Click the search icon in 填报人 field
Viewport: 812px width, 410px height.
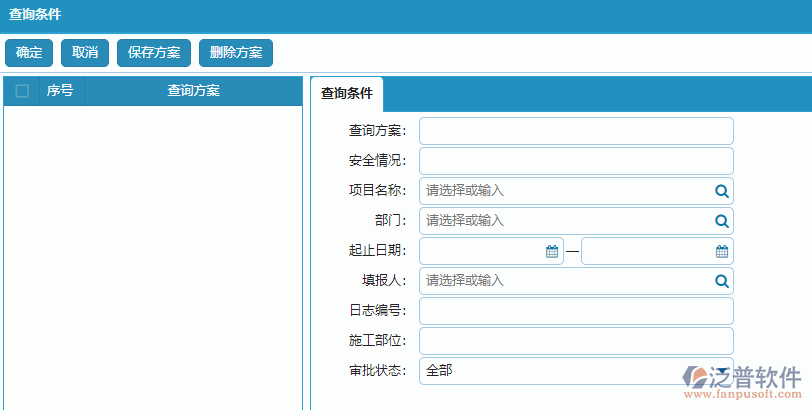722,281
